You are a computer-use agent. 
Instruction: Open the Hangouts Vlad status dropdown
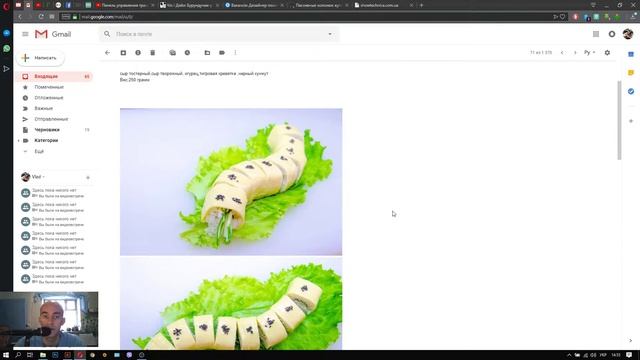point(39,177)
